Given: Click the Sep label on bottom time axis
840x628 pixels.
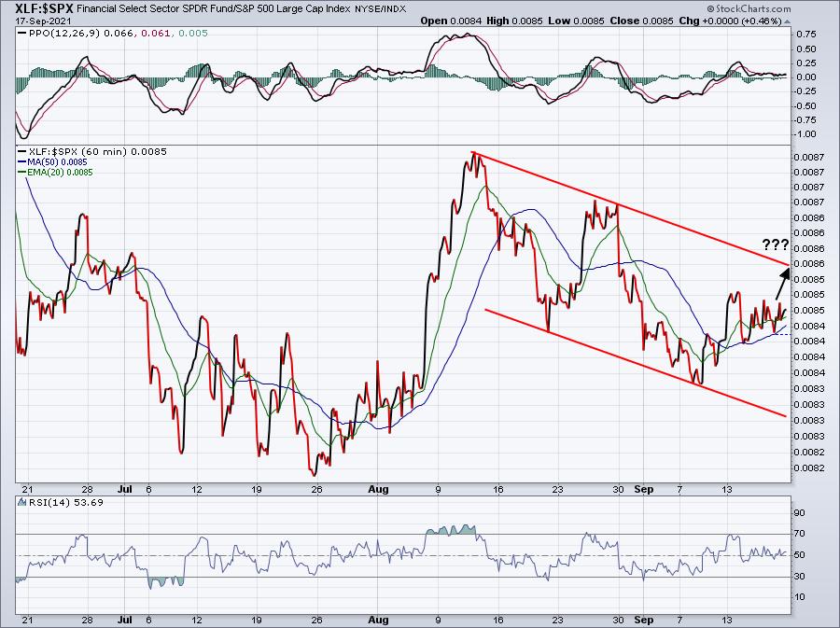Looking at the screenshot, I should click(644, 620).
